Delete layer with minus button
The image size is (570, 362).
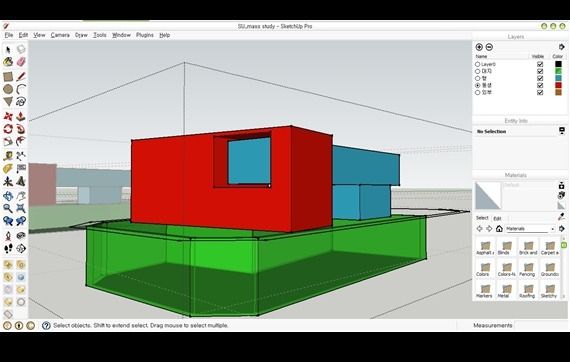click(x=489, y=47)
